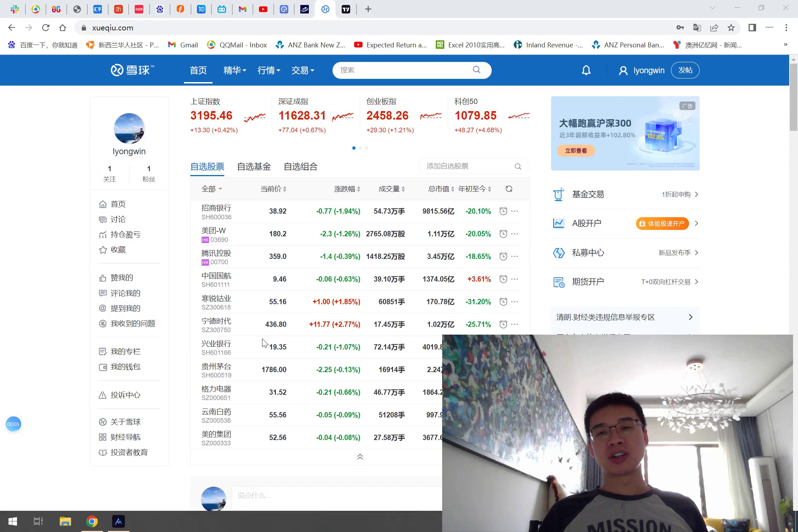Open 持仓盈亏 in the left sidebar
The width and height of the screenshot is (798, 532).
(125, 235)
